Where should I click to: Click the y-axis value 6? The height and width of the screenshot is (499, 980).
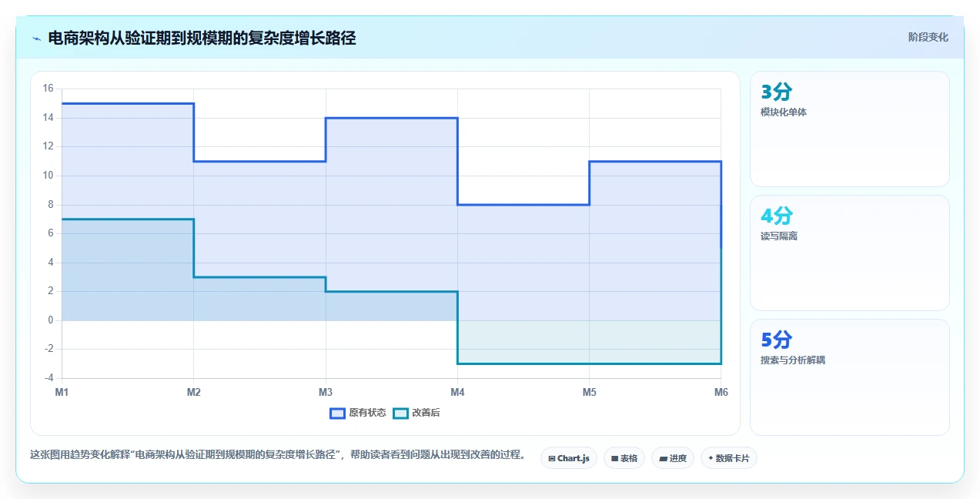click(x=50, y=233)
